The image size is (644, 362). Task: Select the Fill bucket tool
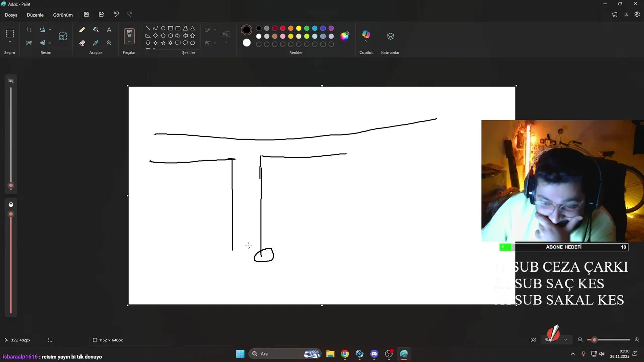point(96,30)
